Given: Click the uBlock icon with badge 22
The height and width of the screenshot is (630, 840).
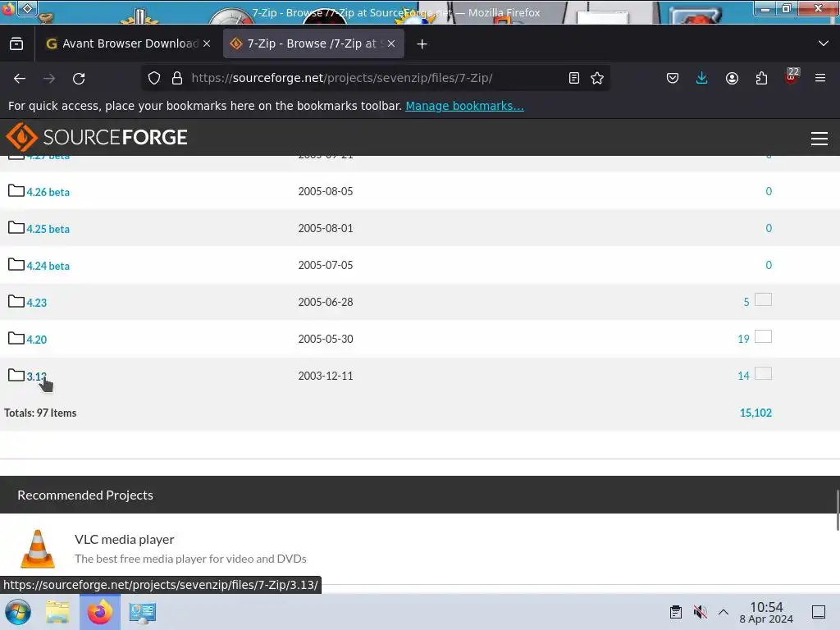Looking at the screenshot, I should [x=792, y=76].
